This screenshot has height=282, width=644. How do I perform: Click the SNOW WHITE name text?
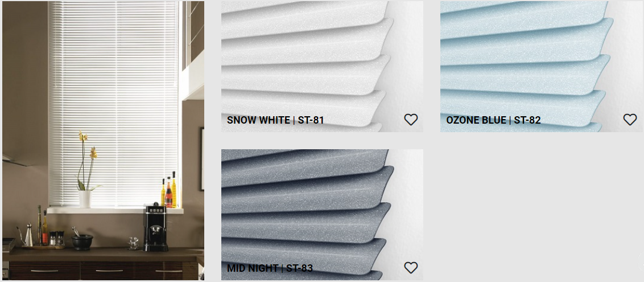click(258, 120)
